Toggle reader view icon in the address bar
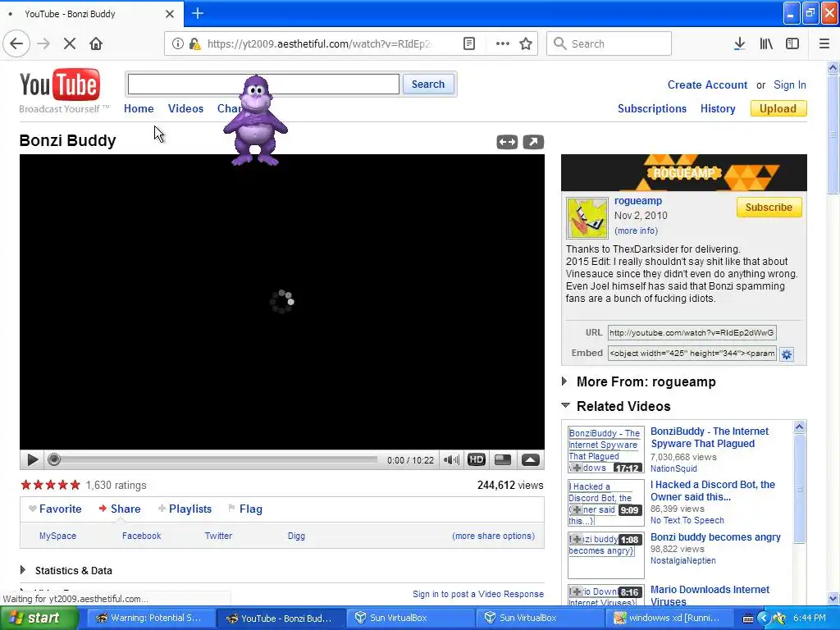Screen dimensions: 840x630 (x=468, y=43)
